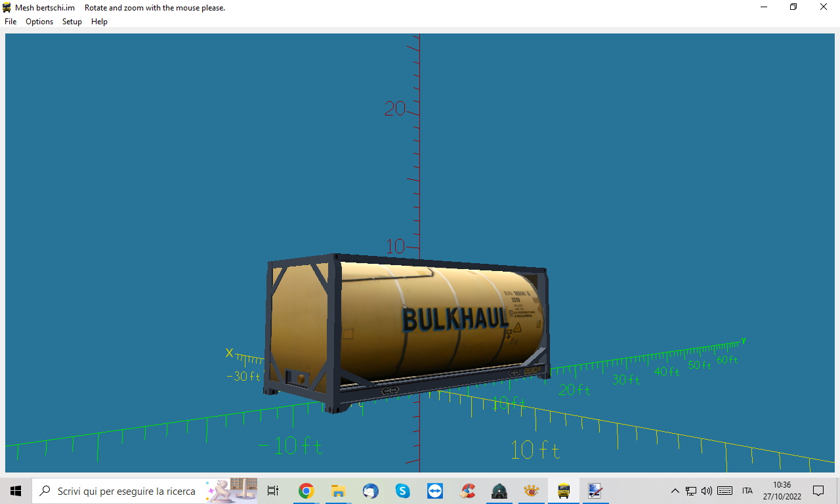Open the volume control tray icon
This screenshot has width=840, height=504.
coord(707,491)
